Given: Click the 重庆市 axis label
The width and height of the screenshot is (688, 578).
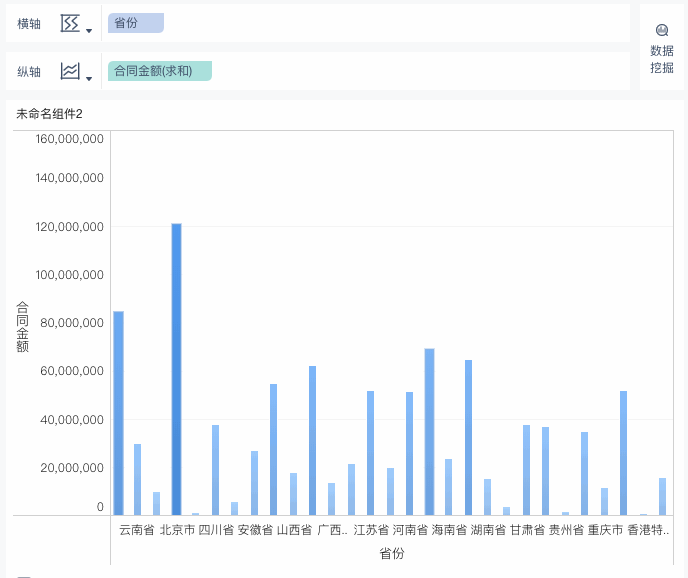Looking at the screenshot, I should [x=606, y=530].
